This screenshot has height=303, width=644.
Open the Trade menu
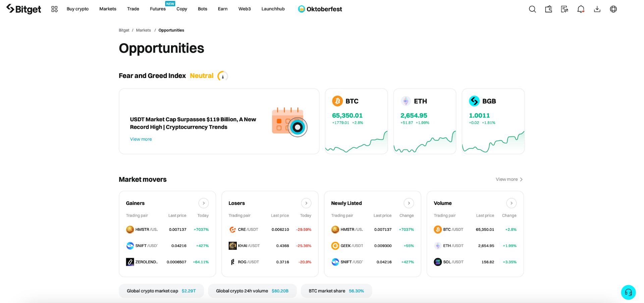tap(133, 9)
